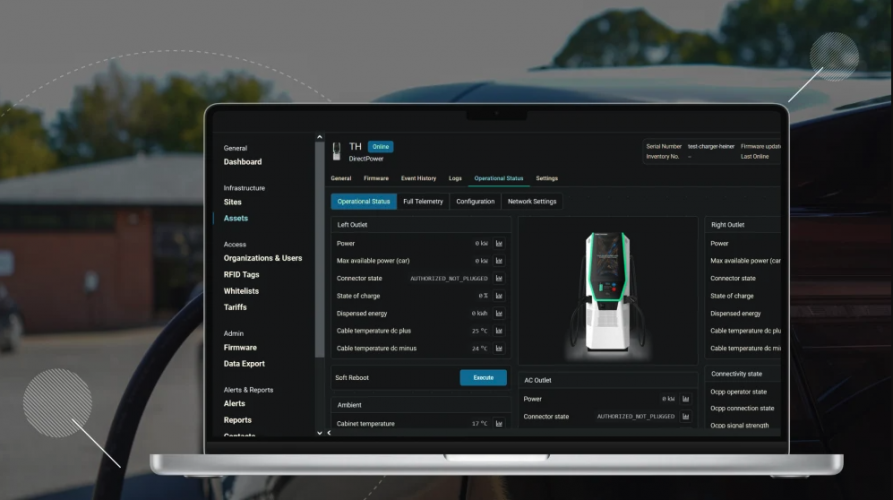
Task: Click the Serial Number label
Action: pyautogui.click(x=663, y=146)
